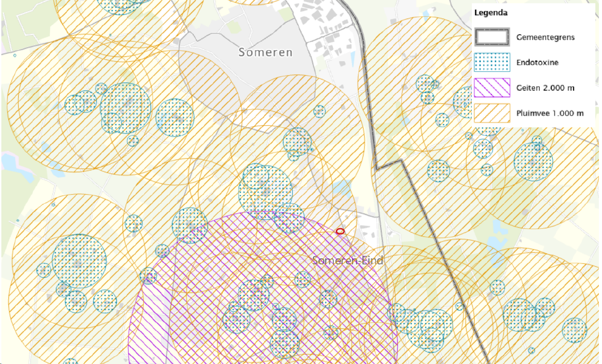Select the Legenda panel header
Viewport: 602px width, 364px height.
coord(490,13)
